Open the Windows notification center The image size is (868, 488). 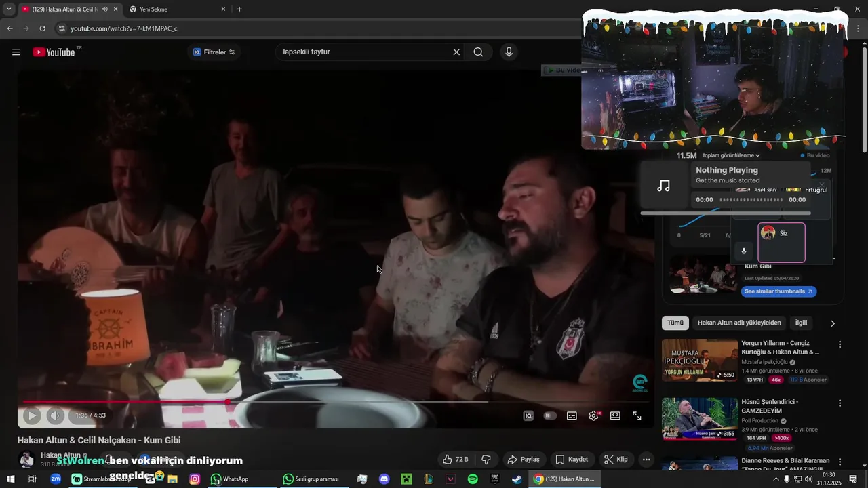pos(853,479)
